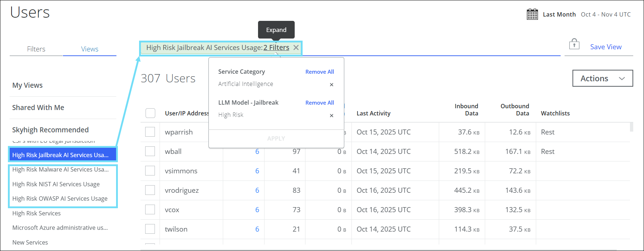The width and height of the screenshot is (644, 251).
Task: Select High Risk OWASP AI Services Usage view
Action: 60,198
